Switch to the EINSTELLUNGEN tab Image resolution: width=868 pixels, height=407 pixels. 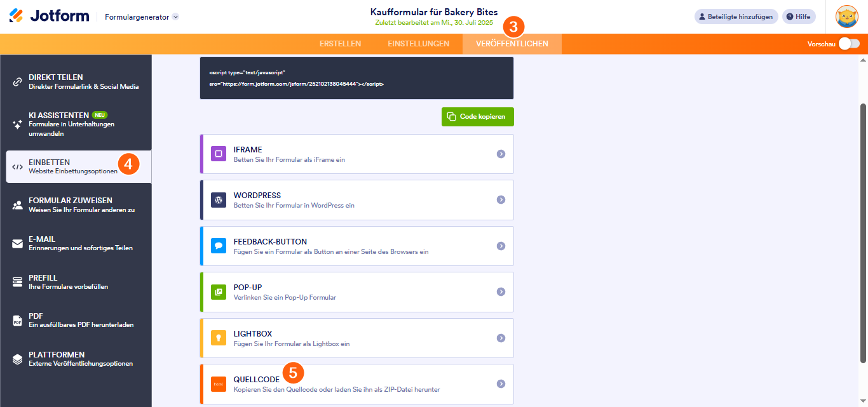[419, 44]
